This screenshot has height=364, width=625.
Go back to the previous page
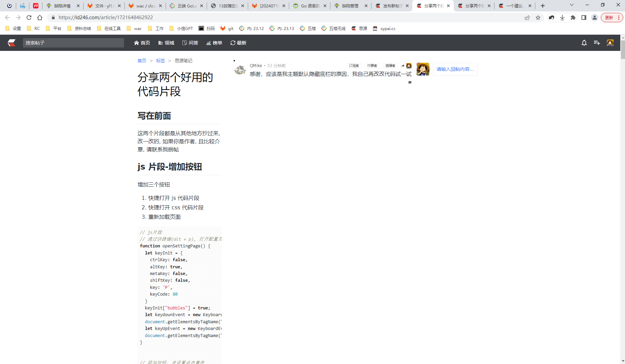pyautogui.click(x=7, y=18)
